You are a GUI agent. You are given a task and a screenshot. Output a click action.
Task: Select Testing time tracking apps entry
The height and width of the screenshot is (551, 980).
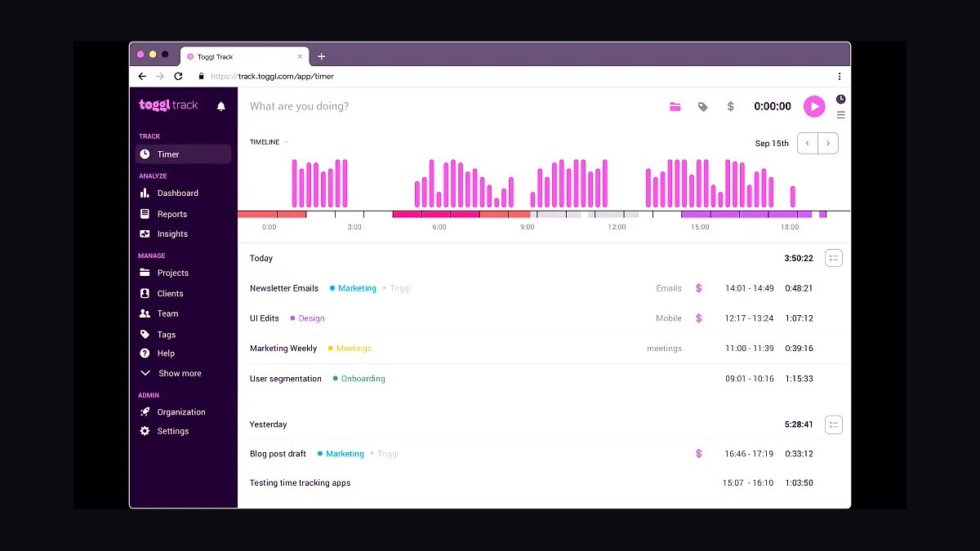point(300,483)
